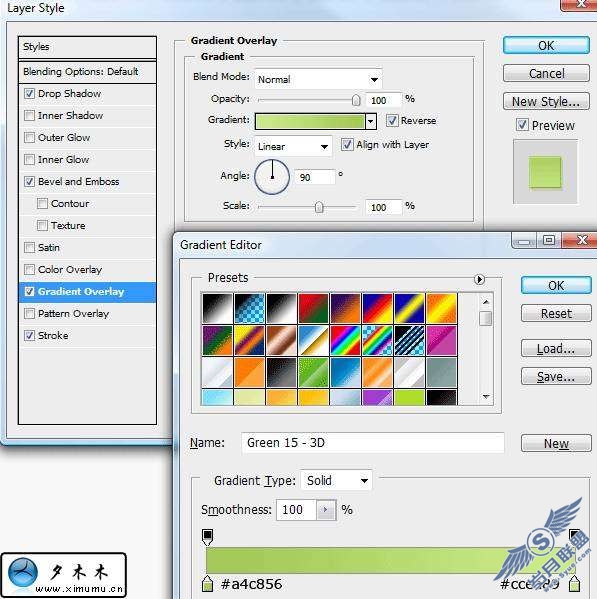
Task: Open the Presets flyout menu arrow
Action: (479, 279)
